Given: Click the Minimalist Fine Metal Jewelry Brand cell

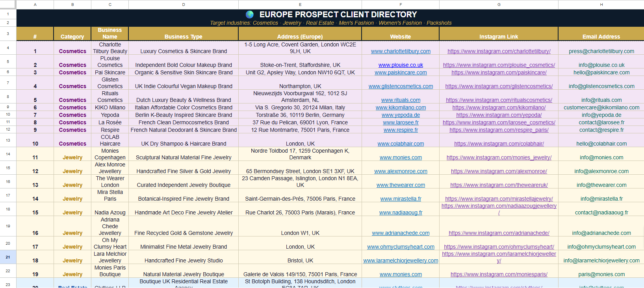Looking at the screenshot, I should pyautogui.click(x=184, y=243).
